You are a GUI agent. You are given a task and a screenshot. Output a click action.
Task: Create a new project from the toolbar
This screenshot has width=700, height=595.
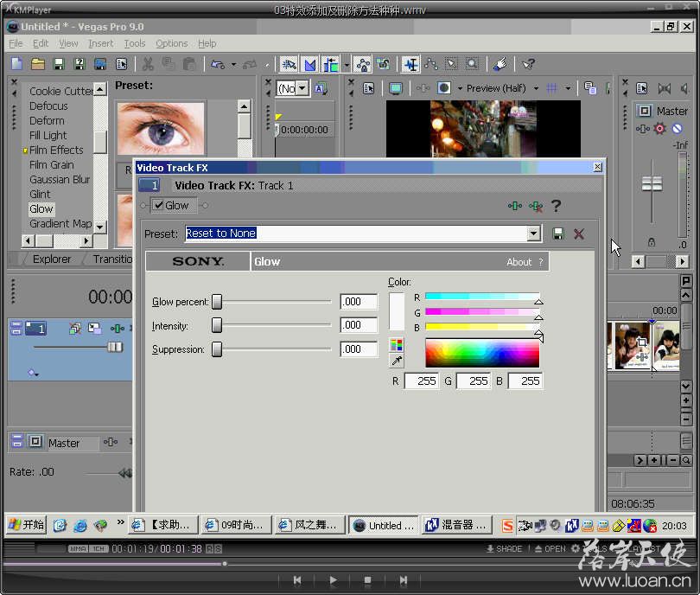17,64
